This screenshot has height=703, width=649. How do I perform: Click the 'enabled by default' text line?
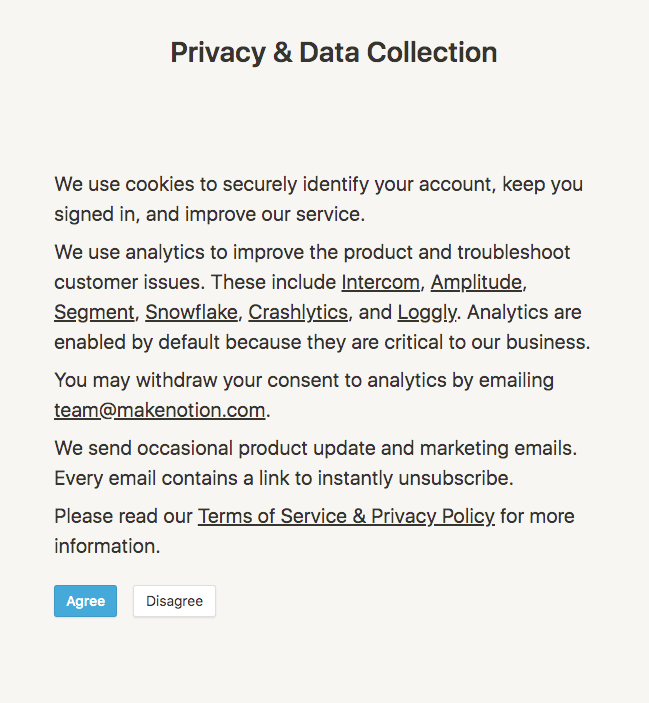pos(322,342)
